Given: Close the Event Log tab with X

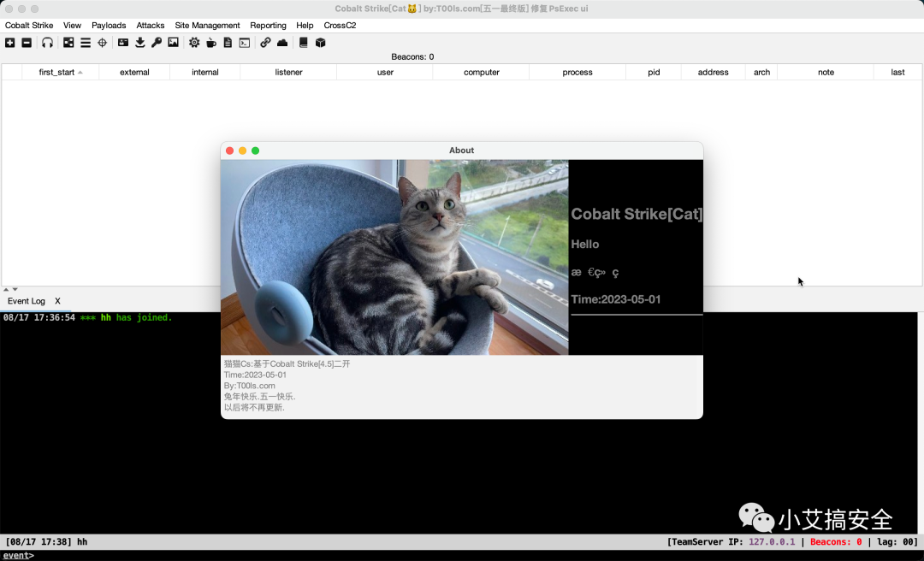Looking at the screenshot, I should (58, 300).
